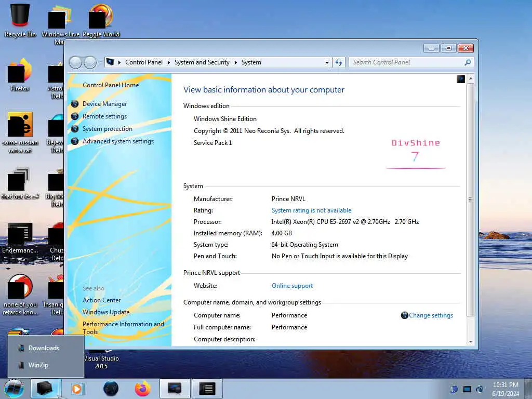The height and width of the screenshot is (399, 532).
Task: Open Remote settings
Action: [104, 116]
